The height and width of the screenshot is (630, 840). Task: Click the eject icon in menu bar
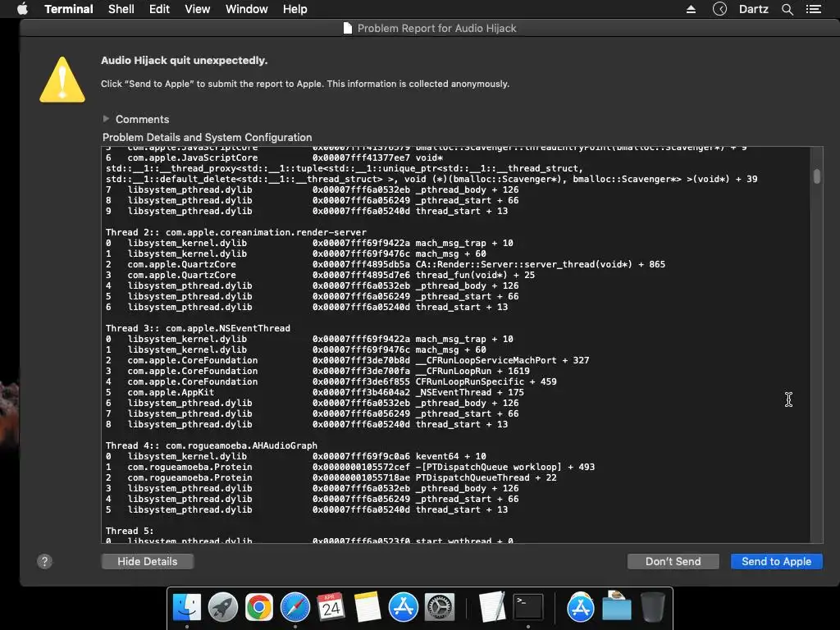coord(691,9)
